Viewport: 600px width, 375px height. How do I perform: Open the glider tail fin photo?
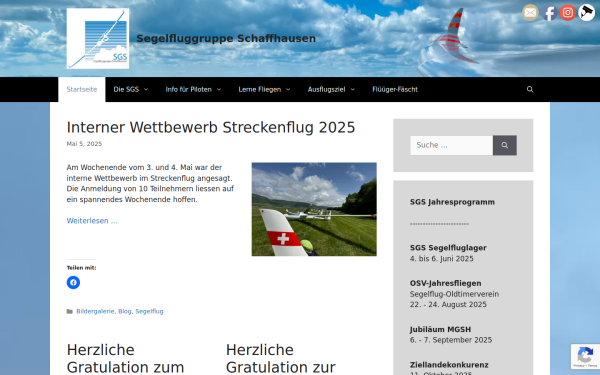[314, 209]
